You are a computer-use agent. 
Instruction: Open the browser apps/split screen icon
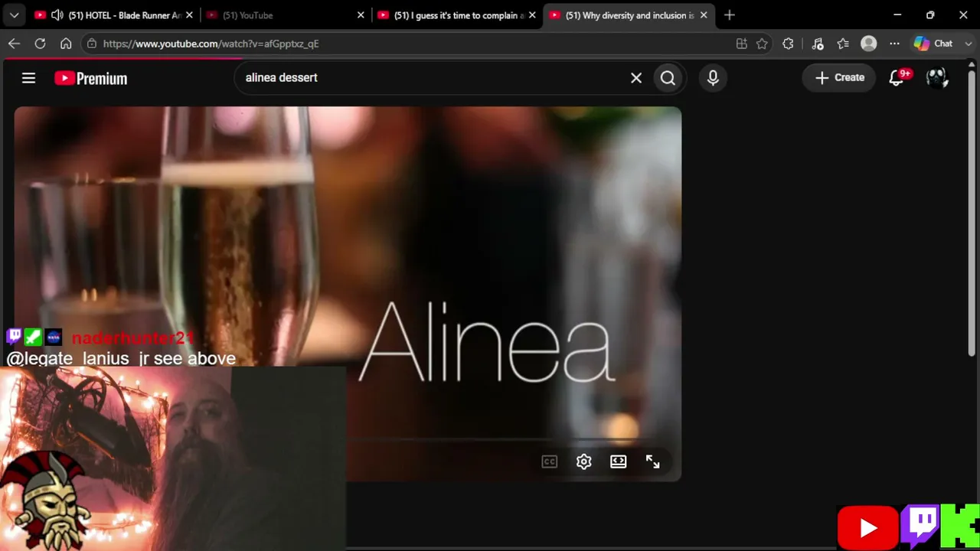pyautogui.click(x=741, y=44)
